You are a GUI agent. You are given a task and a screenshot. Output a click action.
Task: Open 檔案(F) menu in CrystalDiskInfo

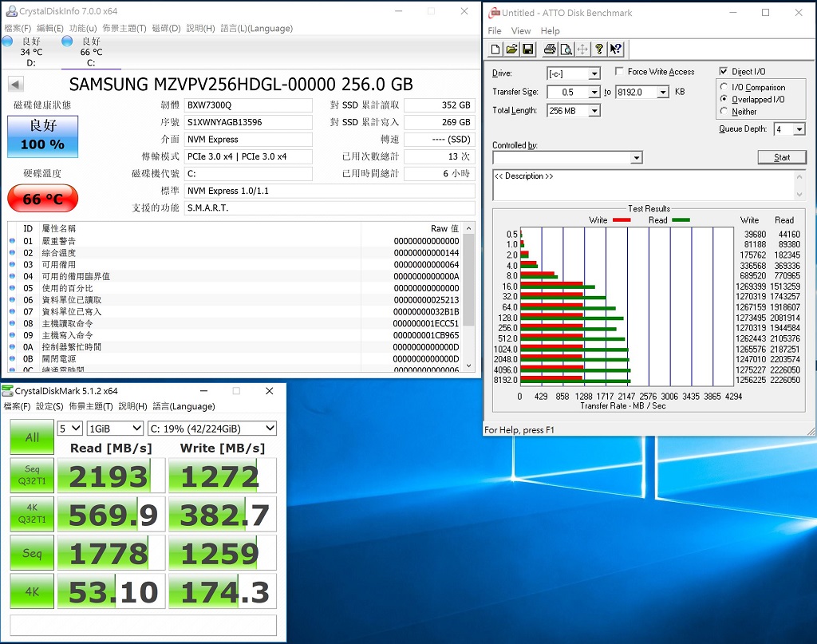click(18, 28)
